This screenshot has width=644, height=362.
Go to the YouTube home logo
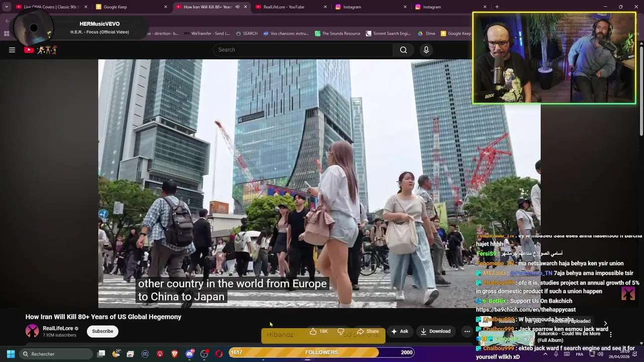point(41,50)
